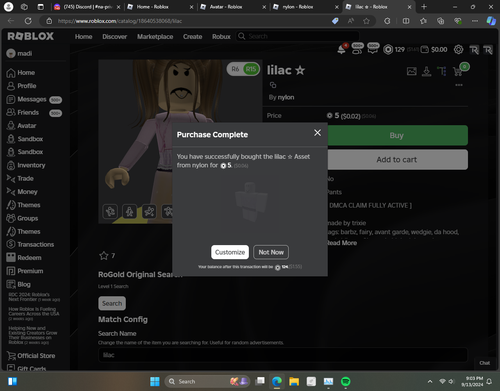Open Messages in the left sidebar
Screen dimensions: 500x391
(27, 99)
